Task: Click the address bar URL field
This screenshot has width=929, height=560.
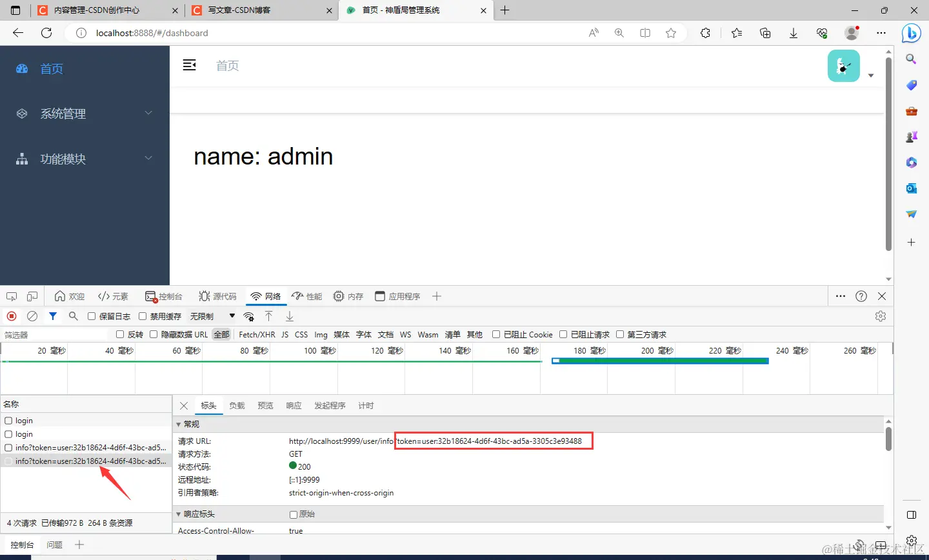Action: click(x=323, y=33)
